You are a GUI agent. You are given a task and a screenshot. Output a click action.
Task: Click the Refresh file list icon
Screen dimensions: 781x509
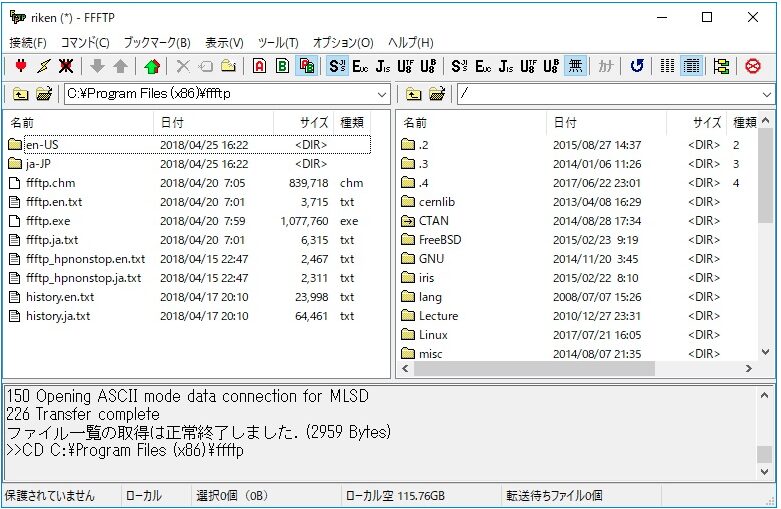coord(637,66)
